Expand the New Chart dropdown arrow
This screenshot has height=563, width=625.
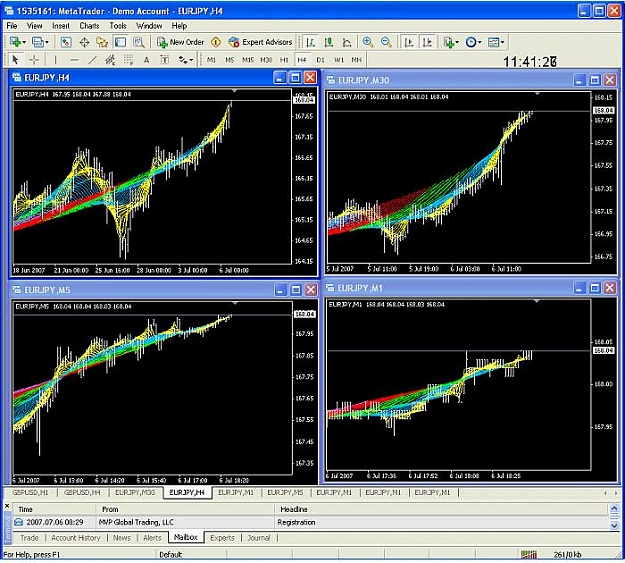tap(24, 42)
